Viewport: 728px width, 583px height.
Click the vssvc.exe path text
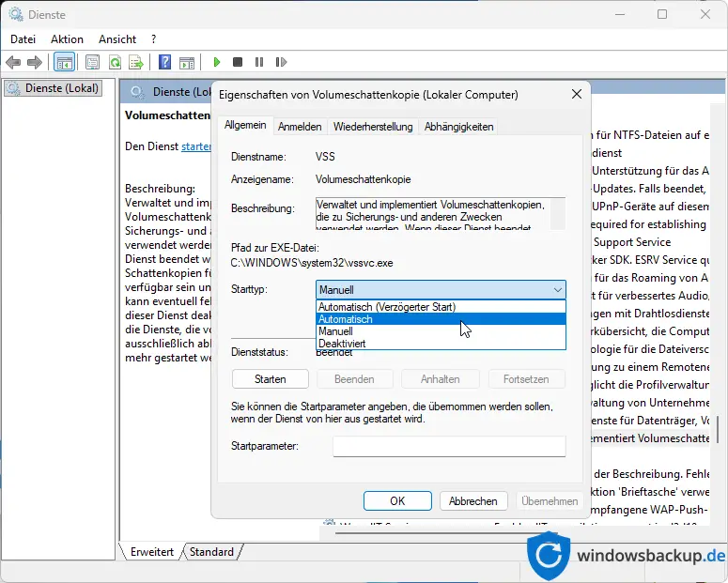pos(312,263)
